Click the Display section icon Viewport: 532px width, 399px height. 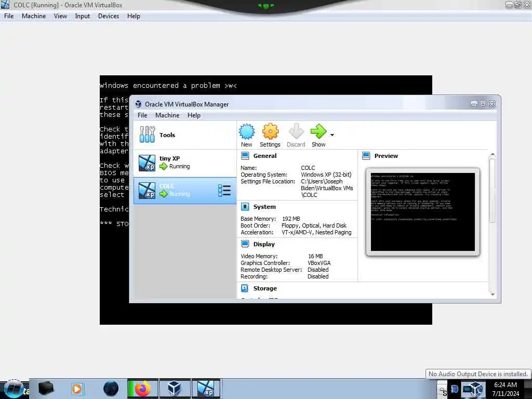coord(245,244)
